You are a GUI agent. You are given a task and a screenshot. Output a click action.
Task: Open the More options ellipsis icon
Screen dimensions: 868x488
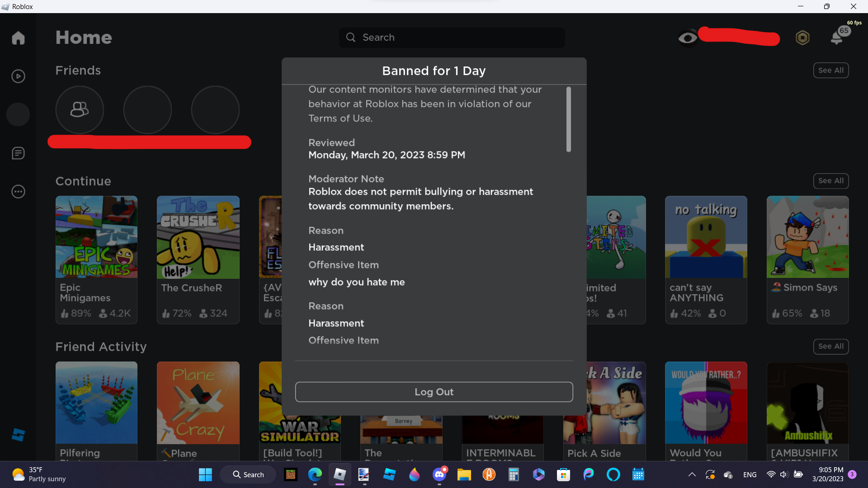18,192
